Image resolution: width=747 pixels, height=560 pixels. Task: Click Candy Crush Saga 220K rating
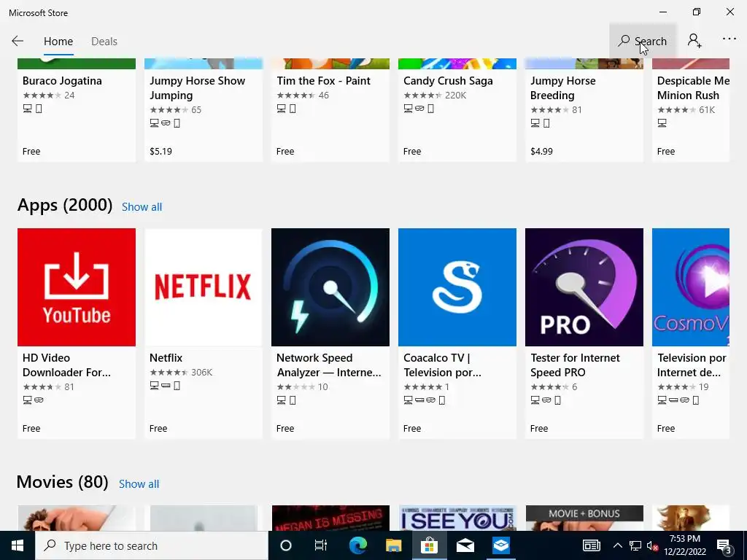tap(435, 96)
